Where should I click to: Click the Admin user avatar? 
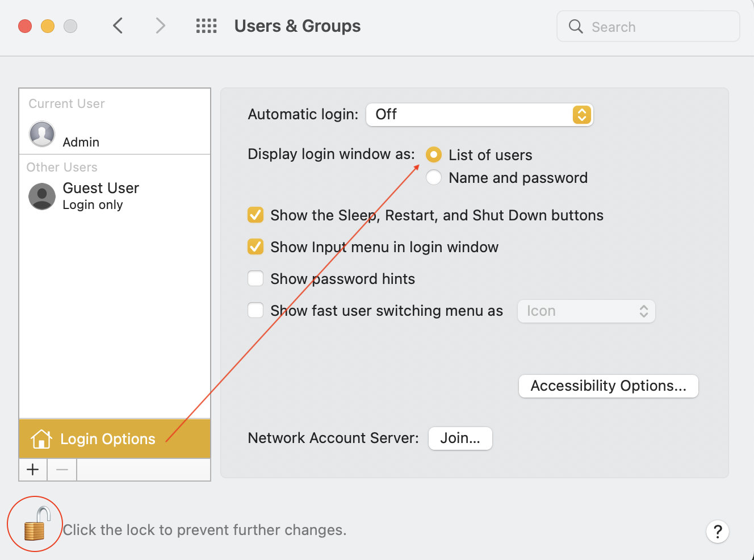click(42, 134)
